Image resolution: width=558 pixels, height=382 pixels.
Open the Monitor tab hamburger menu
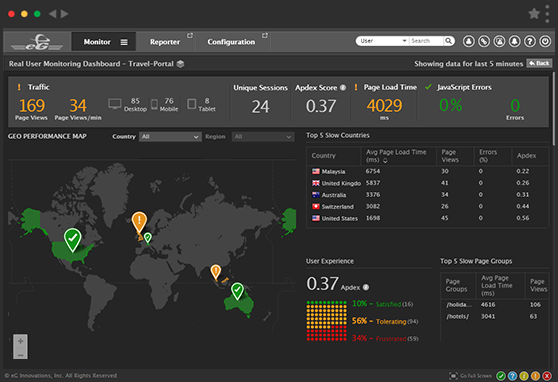pyautogui.click(x=124, y=42)
